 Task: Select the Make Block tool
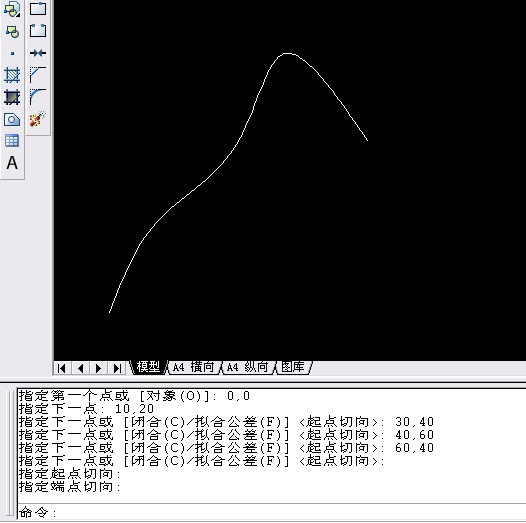(12, 32)
